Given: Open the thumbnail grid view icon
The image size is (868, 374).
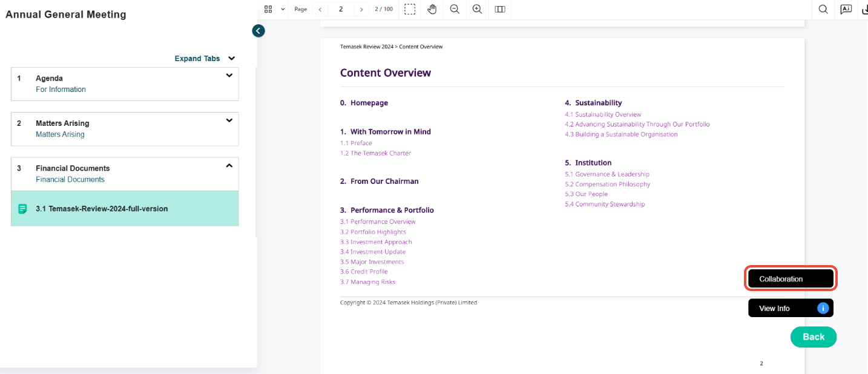Looking at the screenshot, I should (x=268, y=9).
